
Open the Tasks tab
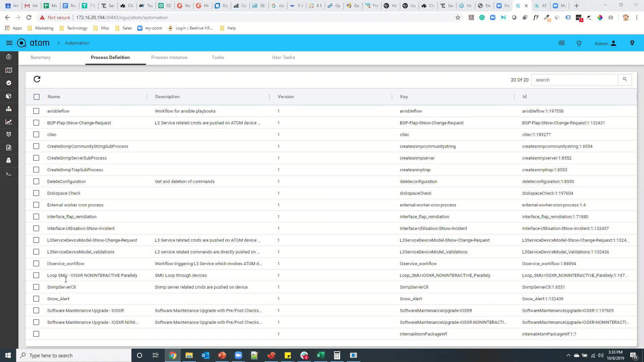pos(218,57)
